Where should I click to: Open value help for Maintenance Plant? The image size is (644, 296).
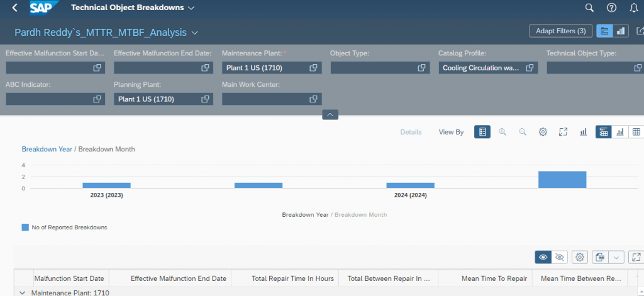coord(313,68)
